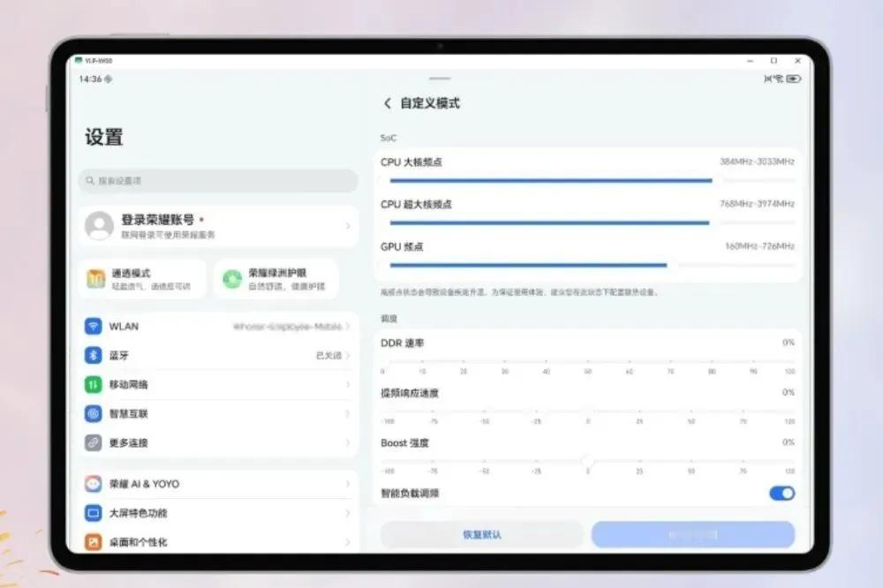Click the drag handle bar at the top of the screen
Viewport: 883px width, 588px height.
440,79
